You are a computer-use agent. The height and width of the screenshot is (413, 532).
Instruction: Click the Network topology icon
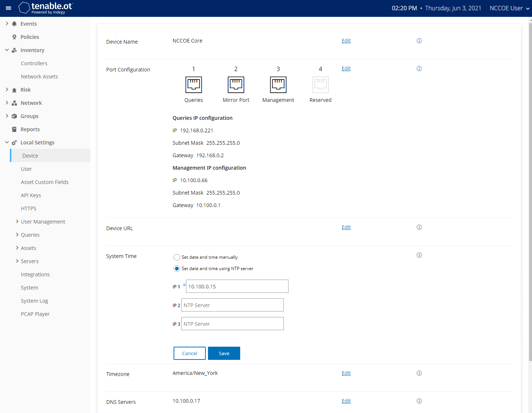(x=14, y=103)
